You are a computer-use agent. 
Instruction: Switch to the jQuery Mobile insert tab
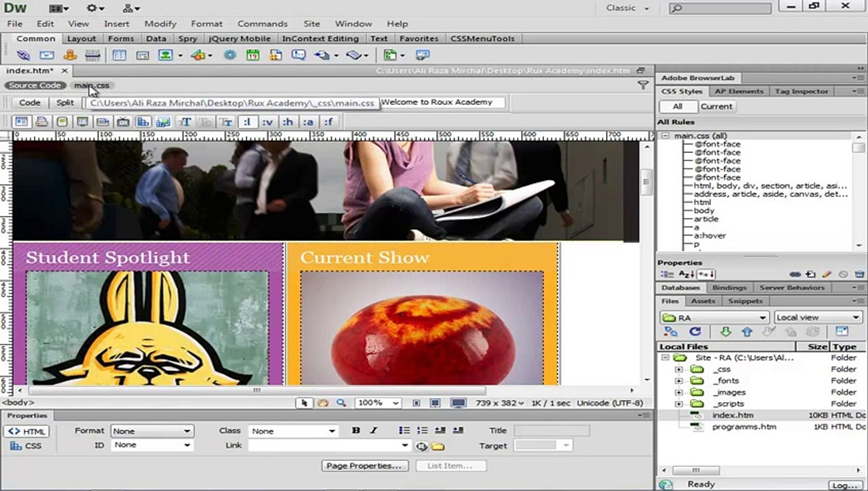point(239,39)
